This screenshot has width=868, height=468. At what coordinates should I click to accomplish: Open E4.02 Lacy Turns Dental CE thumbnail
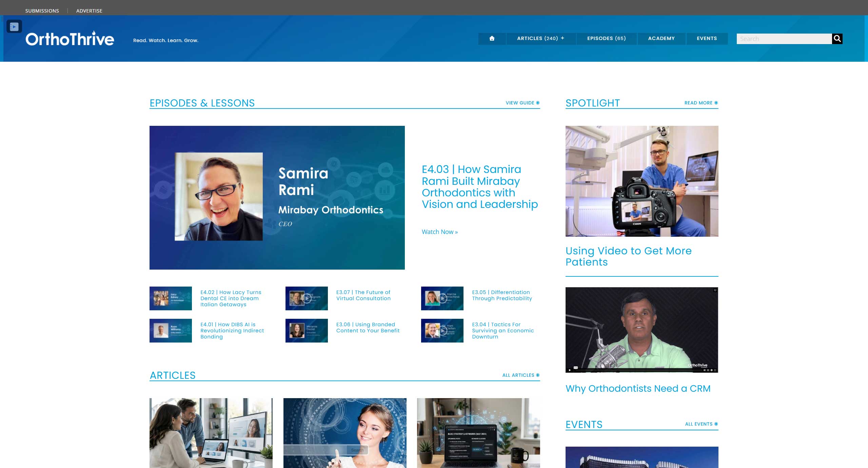pyautogui.click(x=171, y=298)
